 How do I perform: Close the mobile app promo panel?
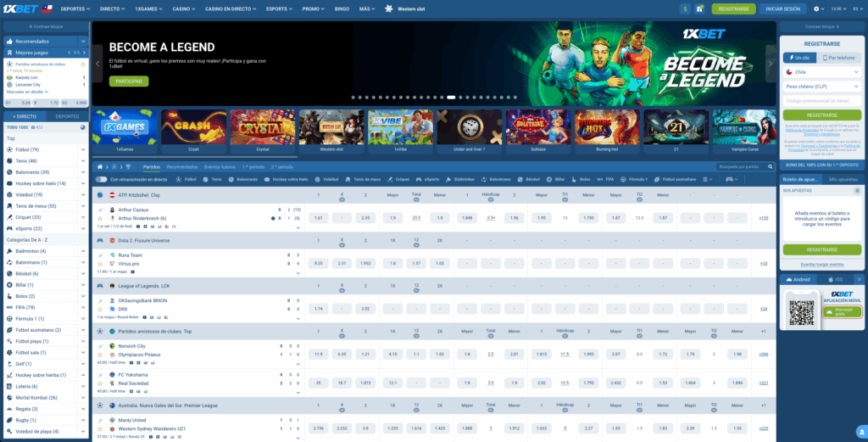coord(860,280)
